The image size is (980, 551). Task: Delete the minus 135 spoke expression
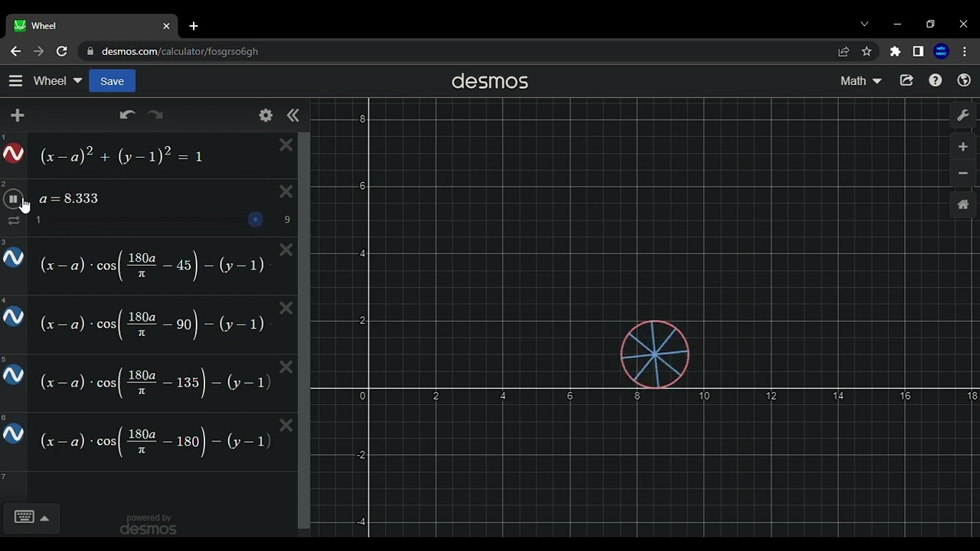[286, 367]
